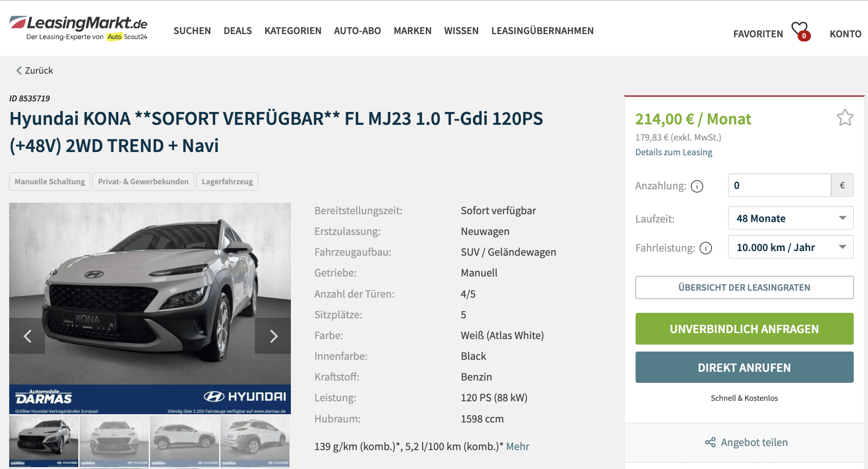868x469 pixels.
Task: Click the Weiß (Atlas White) value
Action: [x=503, y=335]
